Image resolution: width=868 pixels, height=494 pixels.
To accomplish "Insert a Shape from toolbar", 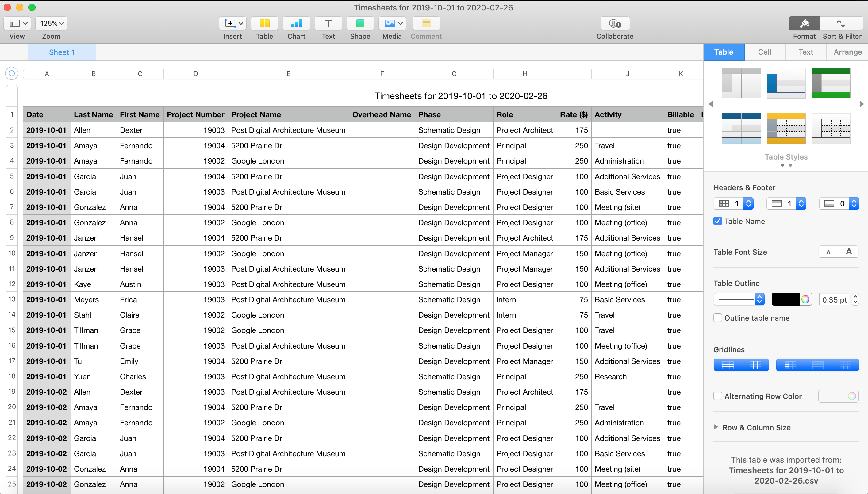I will pyautogui.click(x=360, y=23).
